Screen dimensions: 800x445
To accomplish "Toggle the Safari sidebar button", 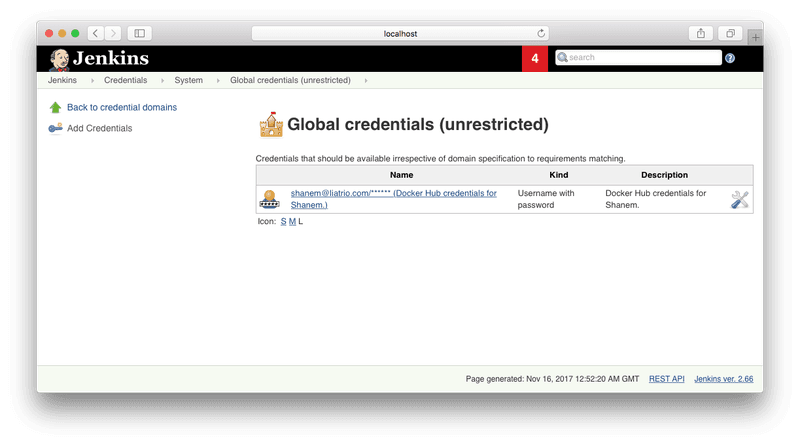I will 139,33.
